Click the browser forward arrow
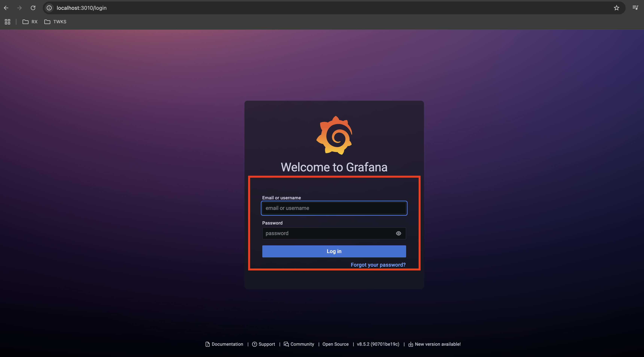The width and height of the screenshot is (644, 357). [x=19, y=8]
